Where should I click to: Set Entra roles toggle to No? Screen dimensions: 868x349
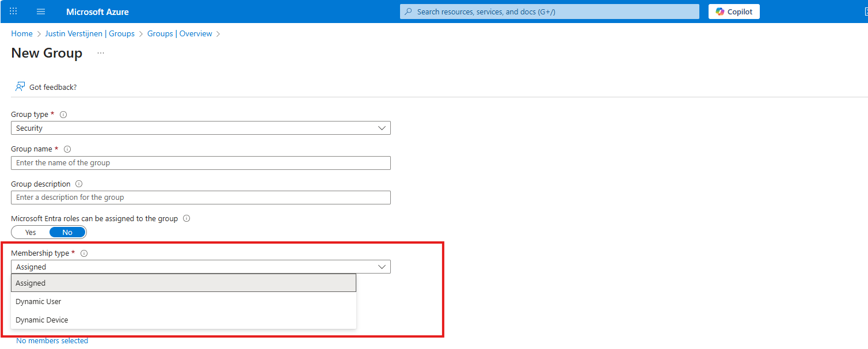67,233
